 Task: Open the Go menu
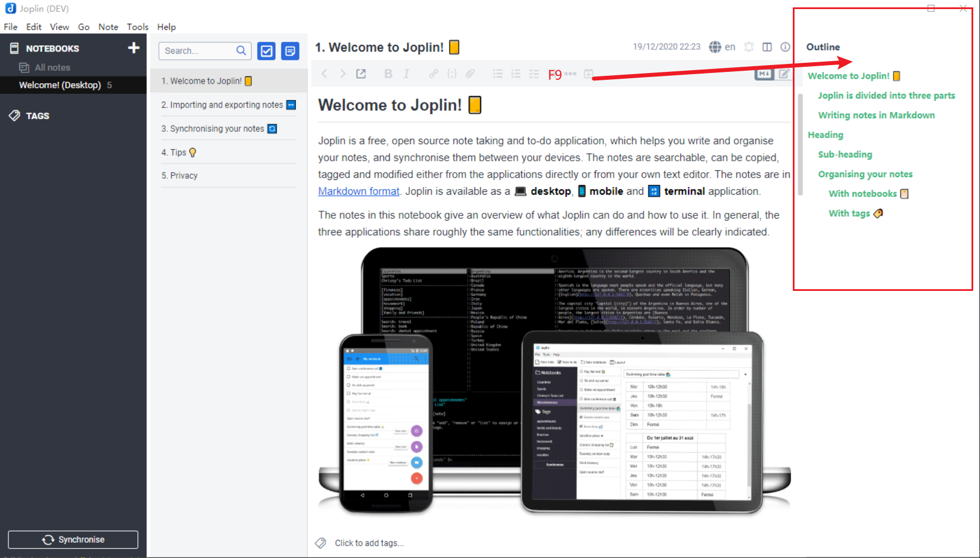(84, 27)
